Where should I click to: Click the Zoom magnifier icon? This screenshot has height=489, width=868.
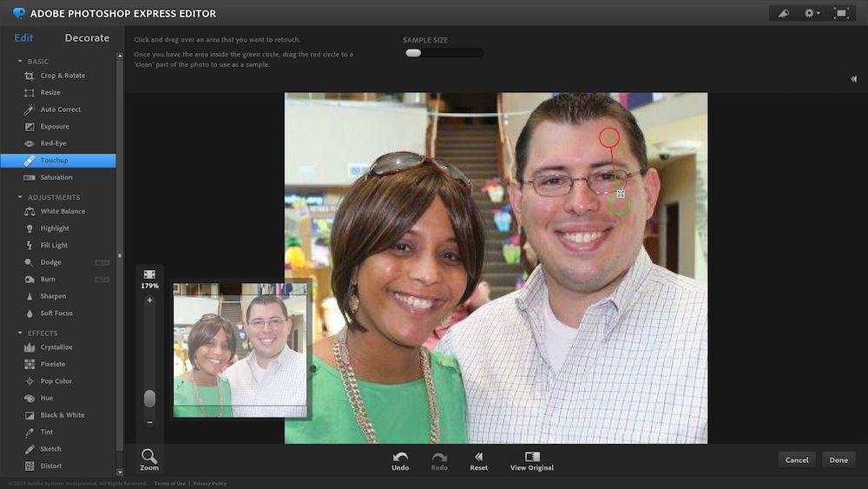(149, 458)
